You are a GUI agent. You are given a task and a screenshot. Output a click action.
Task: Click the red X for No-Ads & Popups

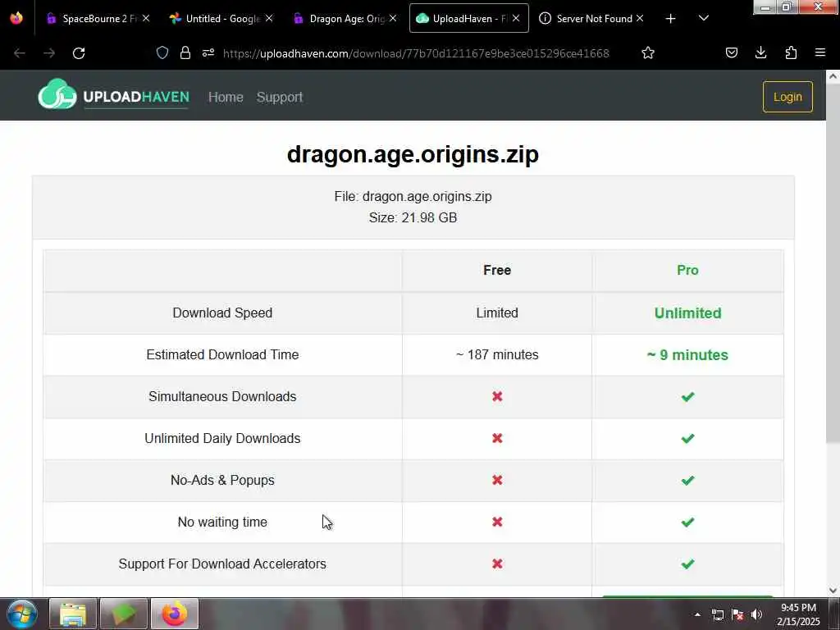pos(497,480)
